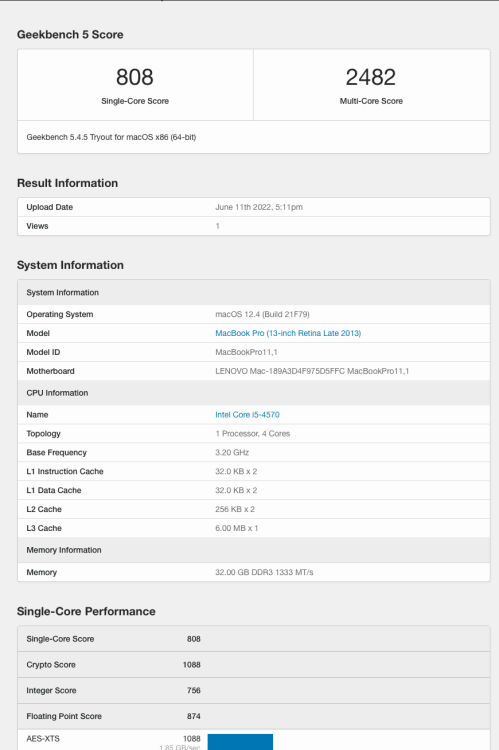The image size is (499, 750).
Task: Click the Floating Point Score value 874
Action: click(x=194, y=716)
